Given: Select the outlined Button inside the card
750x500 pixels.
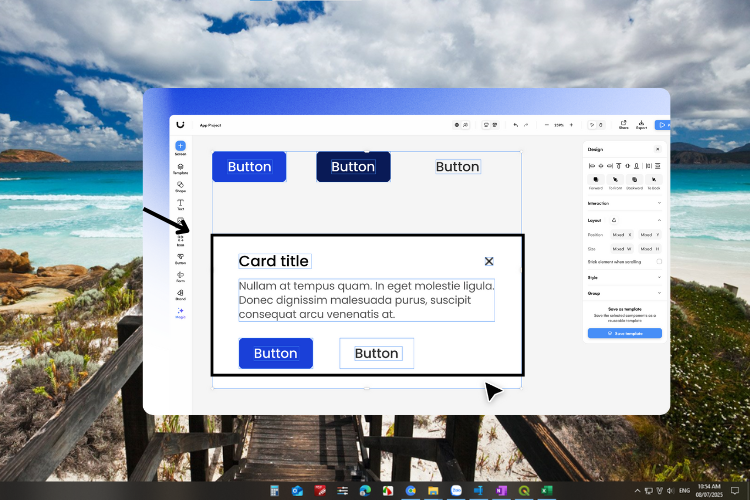Looking at the screenshot, I should coord(376,354).
